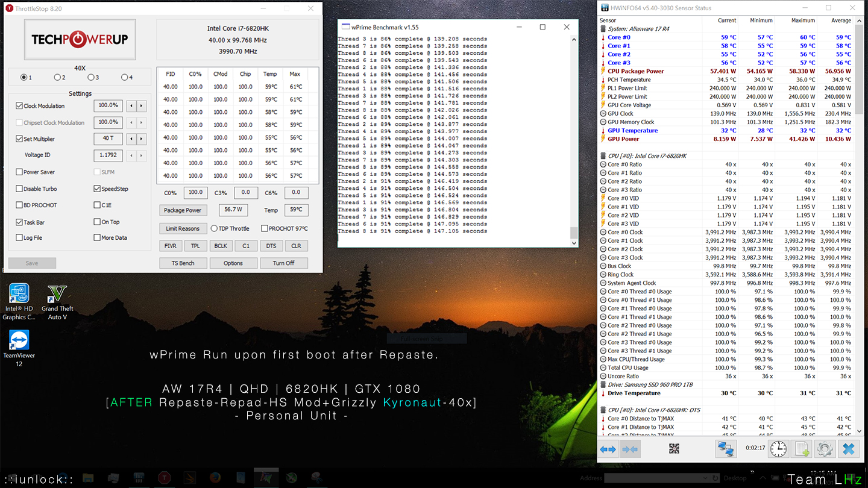Enable the Disable Turbo checkbox
The image size is (868, 488).
(x=20, y=189)
